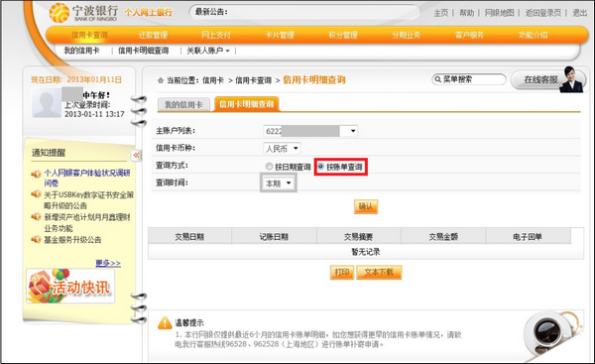Open notice 关于USBKey数字证书安全策略升级的公告

point(89,200)
